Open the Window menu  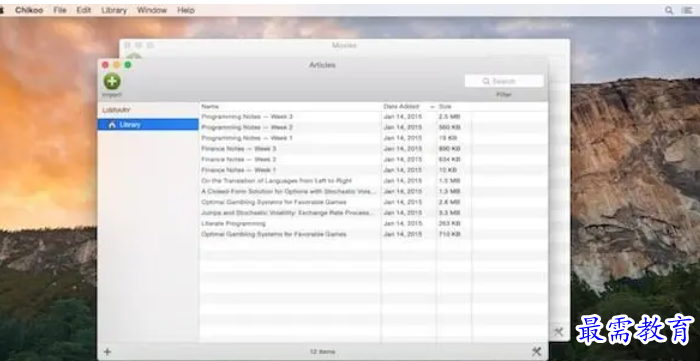pos(152,10)
